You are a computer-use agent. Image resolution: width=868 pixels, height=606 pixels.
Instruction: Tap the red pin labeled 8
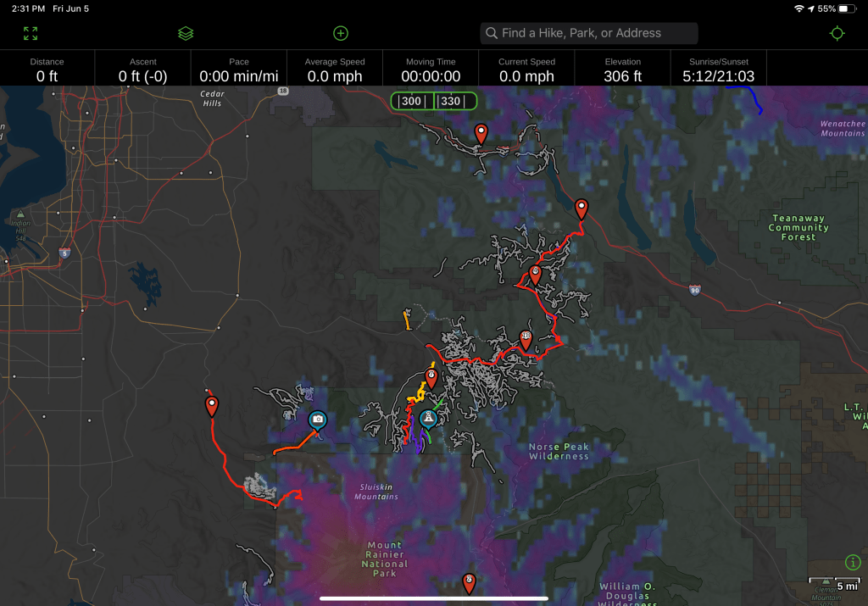[469, 581]
